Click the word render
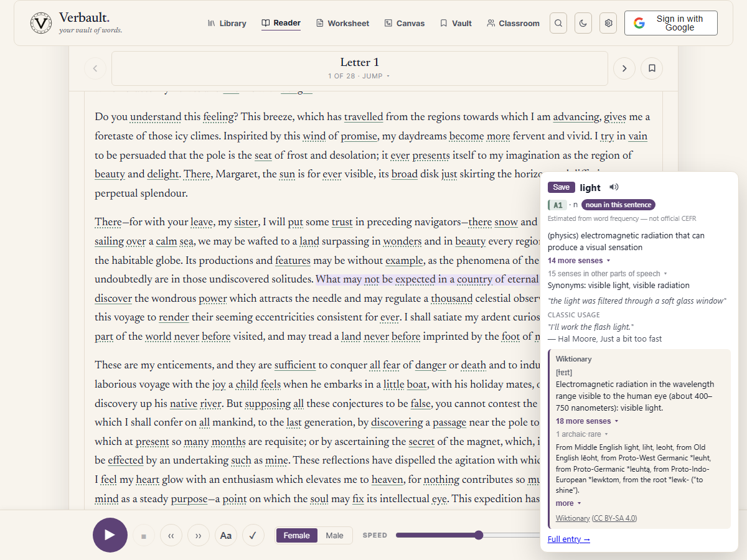Image resolution: width=747 pixels, height=560 pixels. [174, 318]
